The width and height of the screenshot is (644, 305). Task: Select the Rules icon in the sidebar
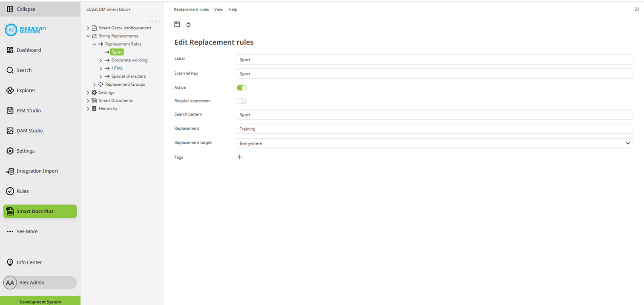coord(10,191)
